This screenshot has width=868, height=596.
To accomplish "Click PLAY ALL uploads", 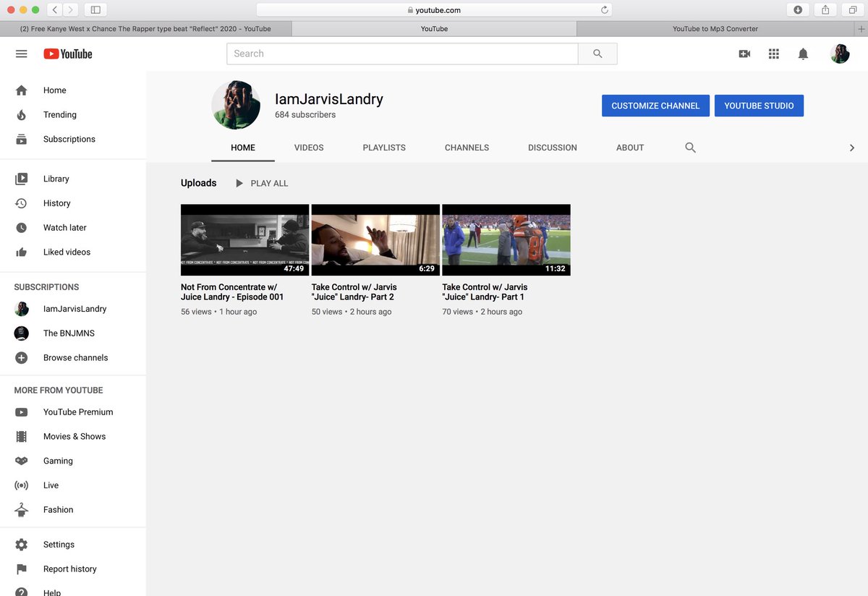I will [262, 184].
